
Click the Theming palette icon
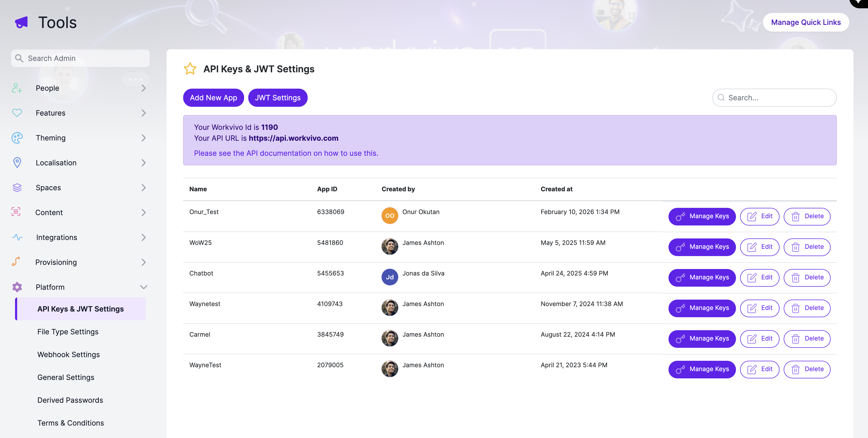(17, 138)
